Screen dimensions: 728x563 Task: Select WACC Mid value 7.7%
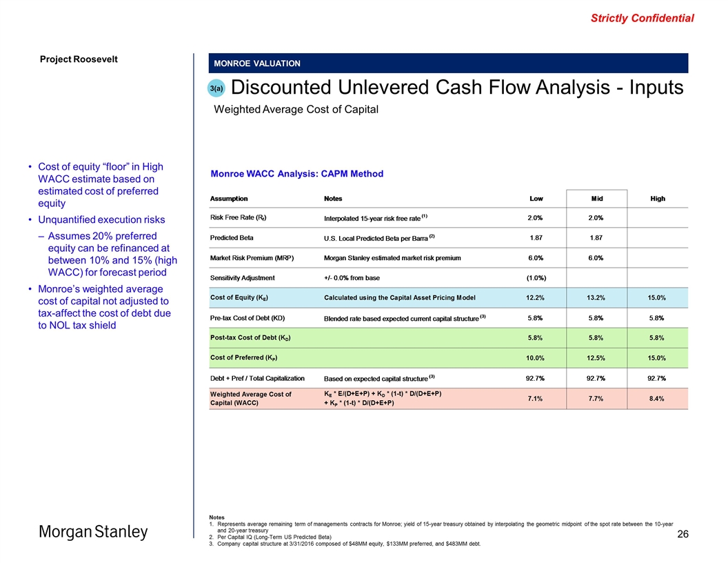pyautogui.click(x=596, y=398)
